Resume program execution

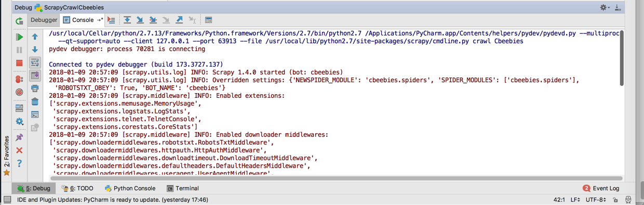pyautogui.click(x=19, y=37)
